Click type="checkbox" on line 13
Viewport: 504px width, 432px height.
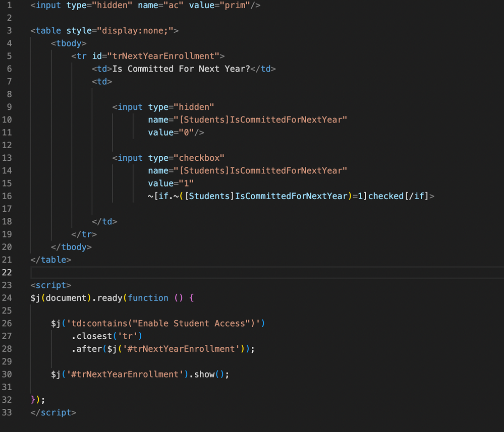pyautogui.click(x=186, y=158)
